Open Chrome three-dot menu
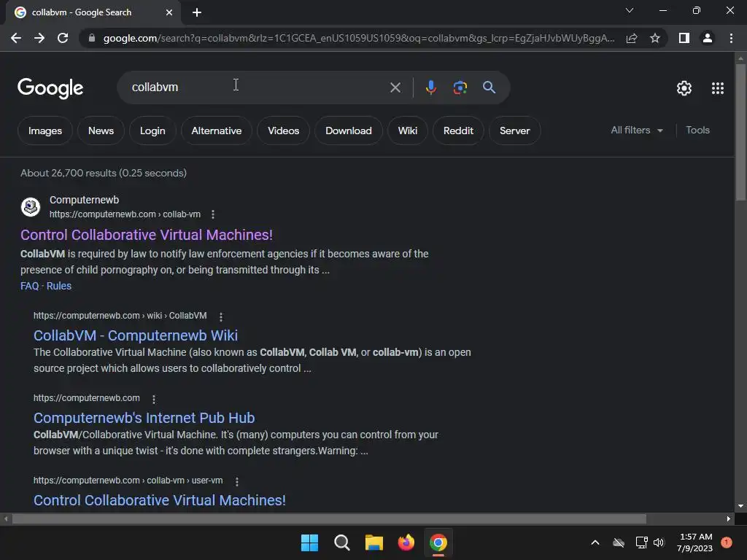747x560 pixels. [x=731, y=38]
